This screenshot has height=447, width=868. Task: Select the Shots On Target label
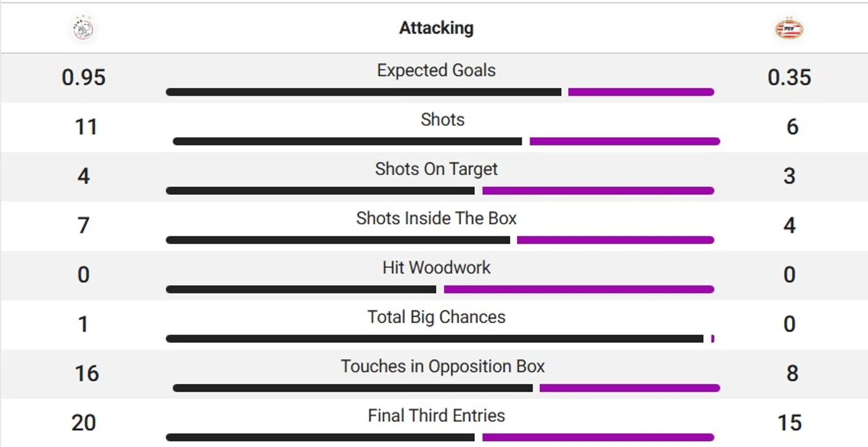[436, 169]
